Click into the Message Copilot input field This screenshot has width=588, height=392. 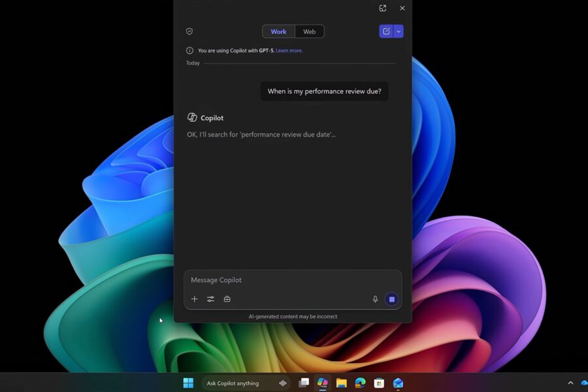(x=287, y=280)
